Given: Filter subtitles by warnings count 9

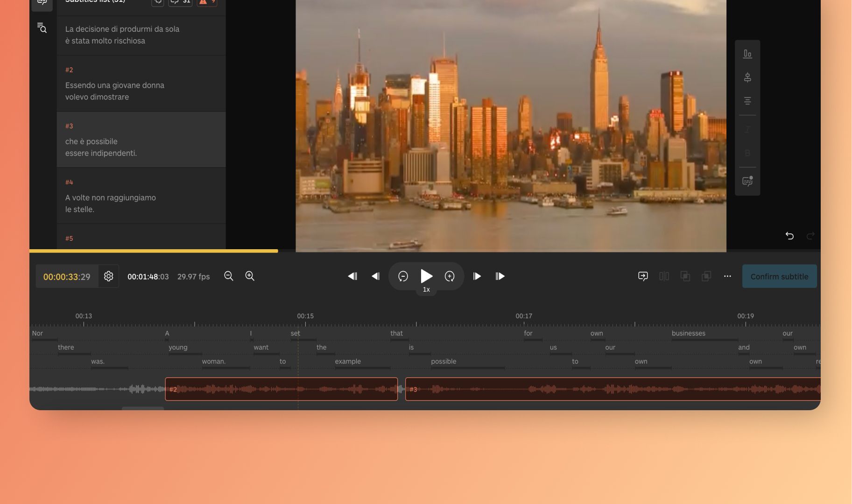Looking at the screenshot, I should [207, 2].
